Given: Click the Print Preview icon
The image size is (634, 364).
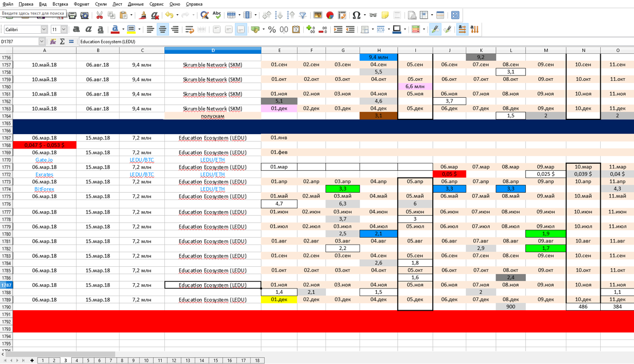Looking at the screenshot, I should coord(85,15).
